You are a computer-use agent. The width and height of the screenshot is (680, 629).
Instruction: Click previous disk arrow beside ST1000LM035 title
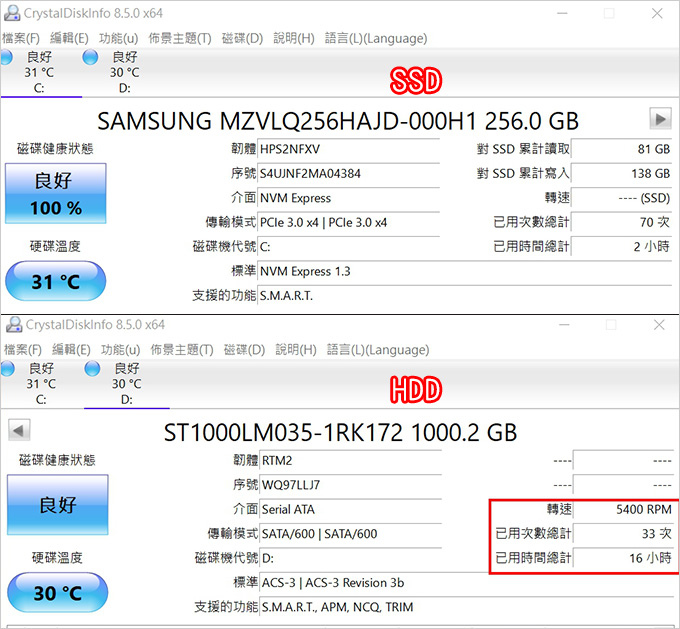pos(19,430)
